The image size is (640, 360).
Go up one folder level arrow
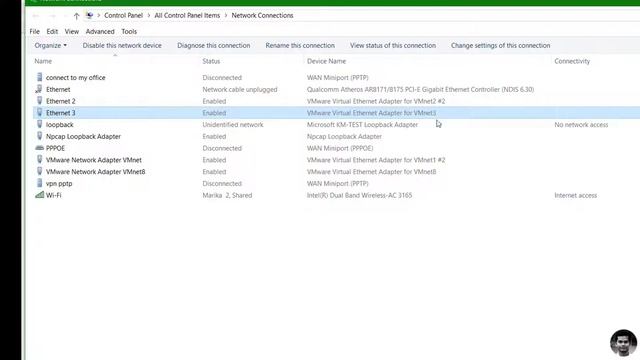pos(76,16)
